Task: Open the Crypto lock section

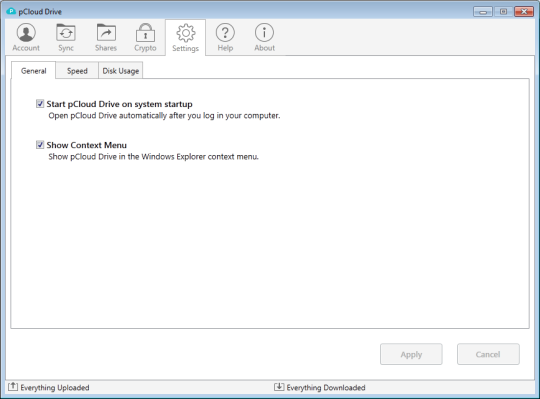Action: pyautogui.click(x=145, y=38)
